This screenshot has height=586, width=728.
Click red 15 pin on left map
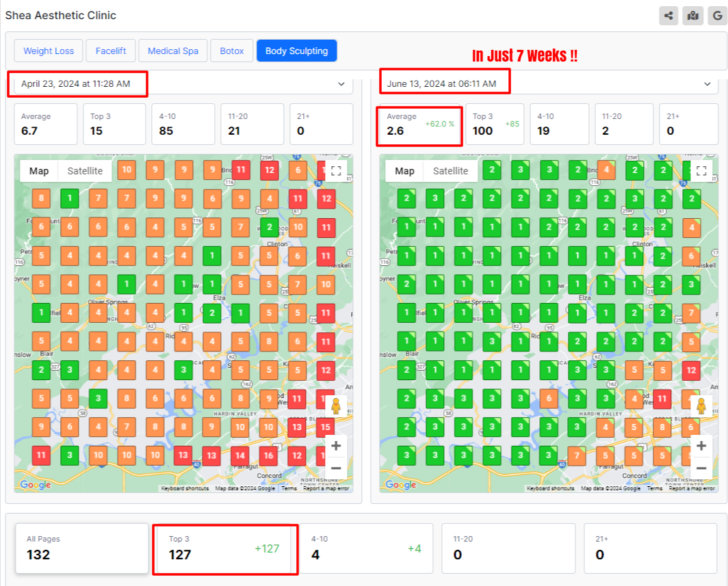click(326, 427)
